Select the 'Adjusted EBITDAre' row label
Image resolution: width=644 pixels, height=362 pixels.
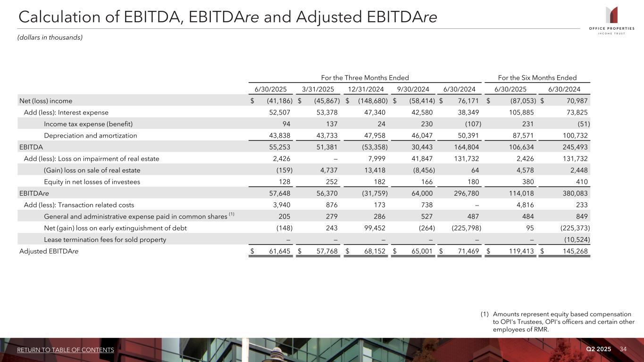(x=49, y=251)
